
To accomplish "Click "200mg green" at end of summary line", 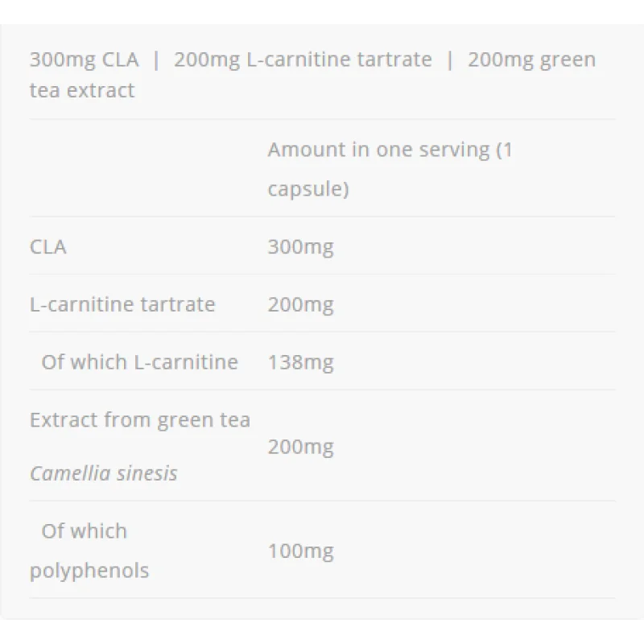I will tap(531, 60).
